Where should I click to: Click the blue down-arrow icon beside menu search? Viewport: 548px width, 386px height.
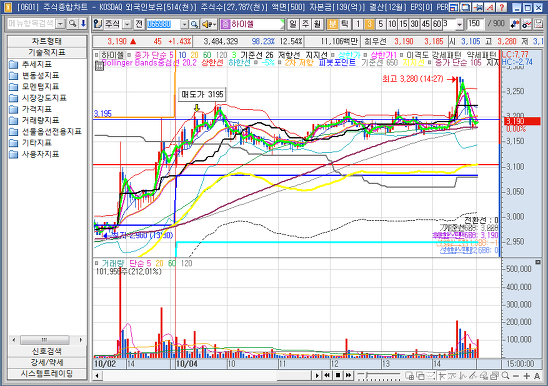83,24
